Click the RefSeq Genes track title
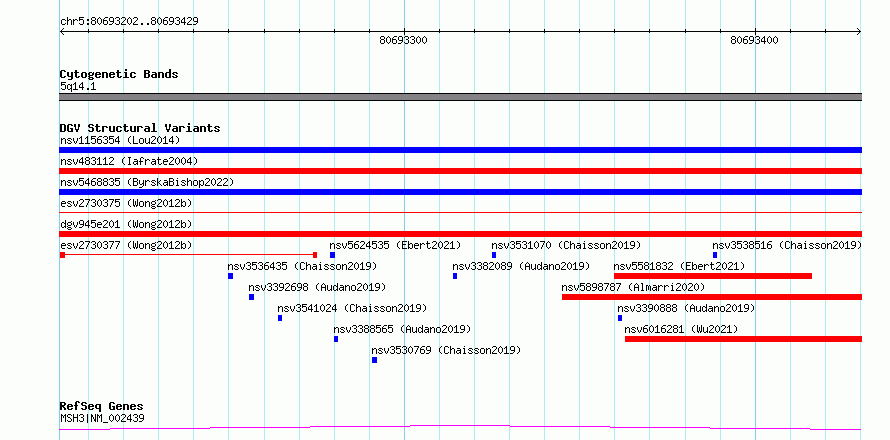 tap(102, 407)
